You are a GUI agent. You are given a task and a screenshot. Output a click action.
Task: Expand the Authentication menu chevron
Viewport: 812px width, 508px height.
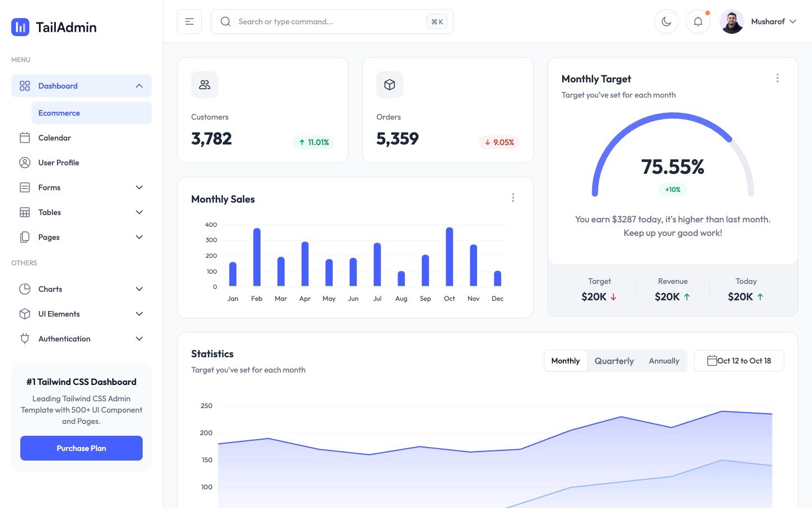(139, 339)
